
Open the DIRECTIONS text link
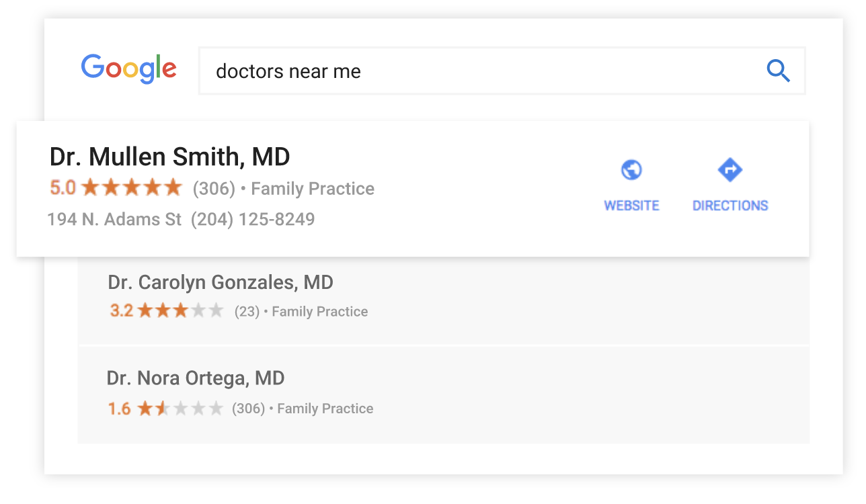point(730,206)
